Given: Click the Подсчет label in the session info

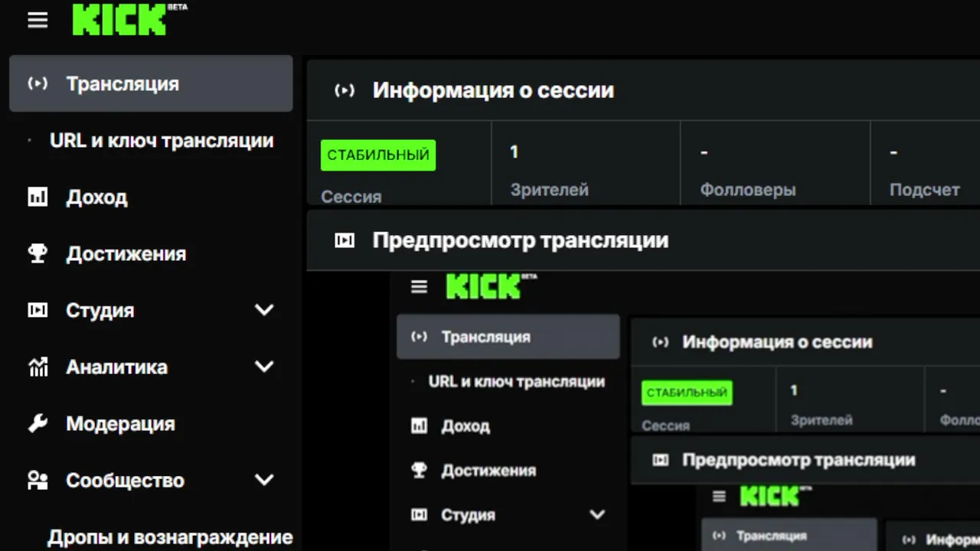Looking at the screenshot, I should click(x=924, y=190).
